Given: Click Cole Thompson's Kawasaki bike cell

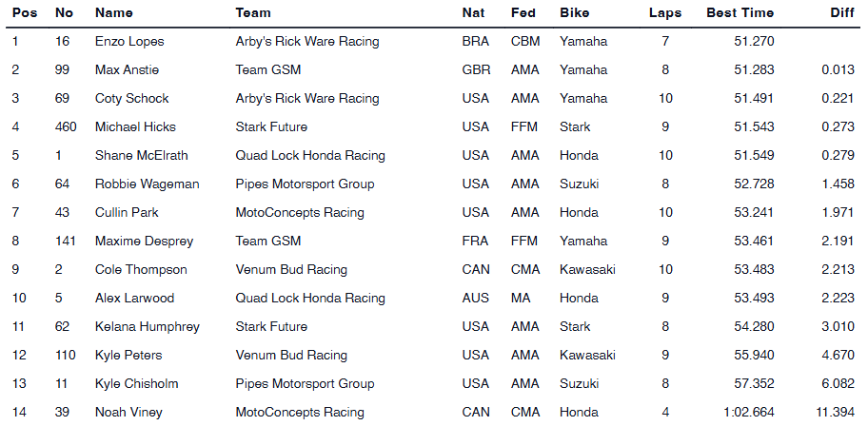Looking at the screenshot, I should click(587, 270).
